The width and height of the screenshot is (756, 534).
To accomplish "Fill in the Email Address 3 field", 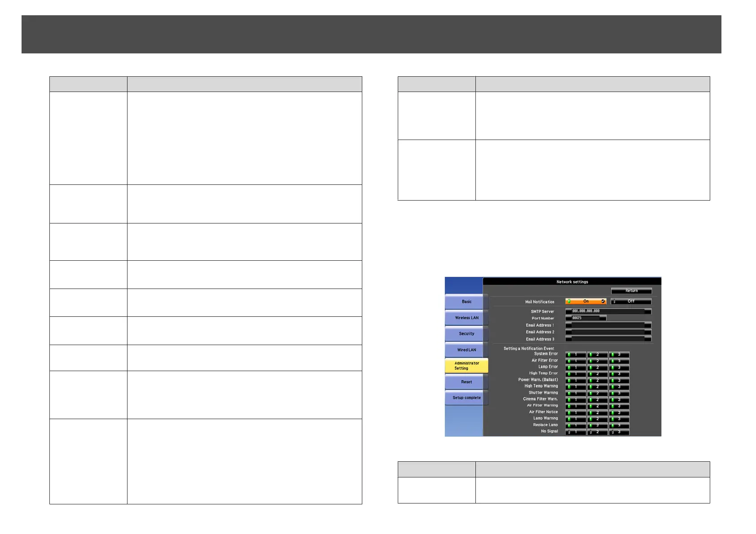I will coord(608,339).
